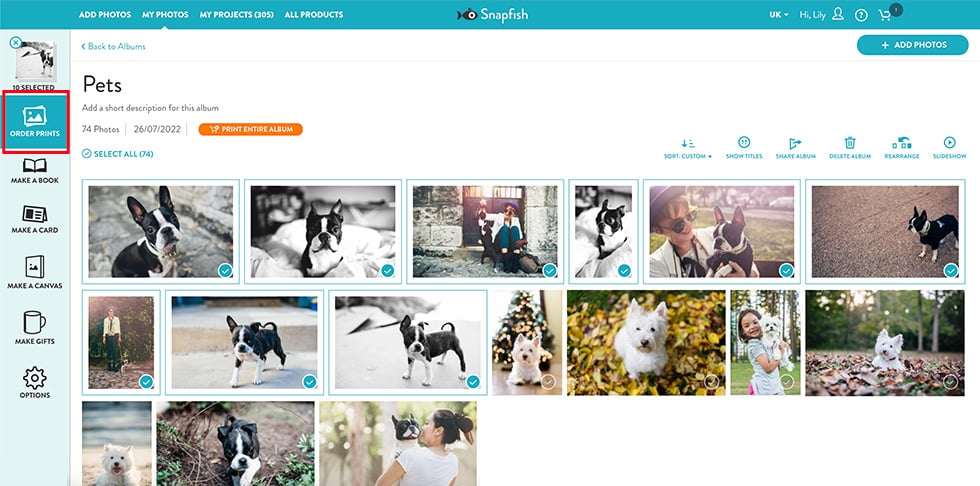Open the Make a Book tool

[35, 172]
